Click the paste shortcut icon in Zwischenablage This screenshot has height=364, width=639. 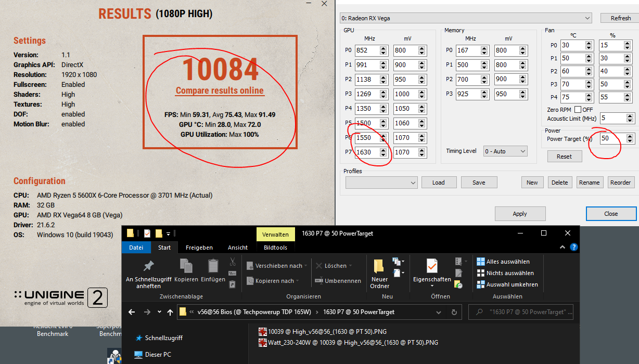click(x=233, y=284)
